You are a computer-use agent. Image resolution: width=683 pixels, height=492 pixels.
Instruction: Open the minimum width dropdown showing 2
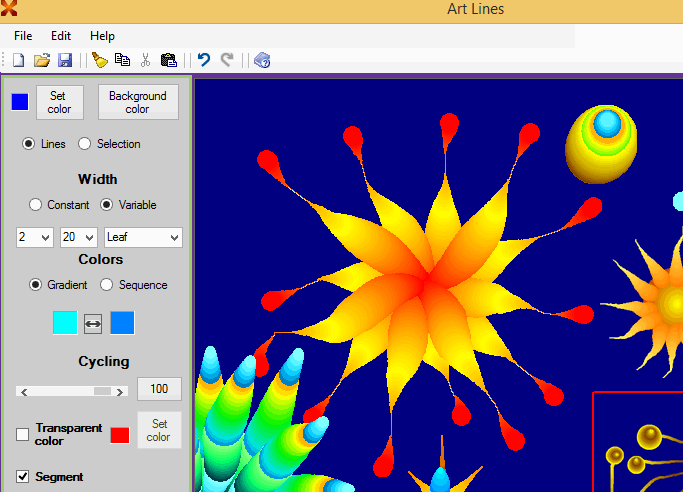point(35,237)
